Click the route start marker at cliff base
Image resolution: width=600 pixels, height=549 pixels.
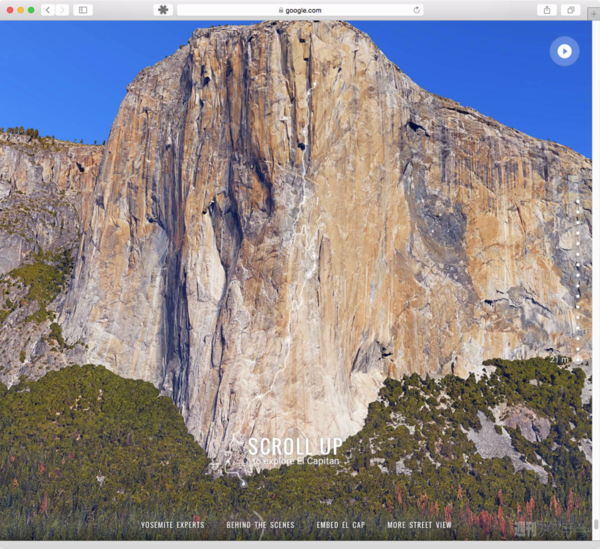[243, 484]
